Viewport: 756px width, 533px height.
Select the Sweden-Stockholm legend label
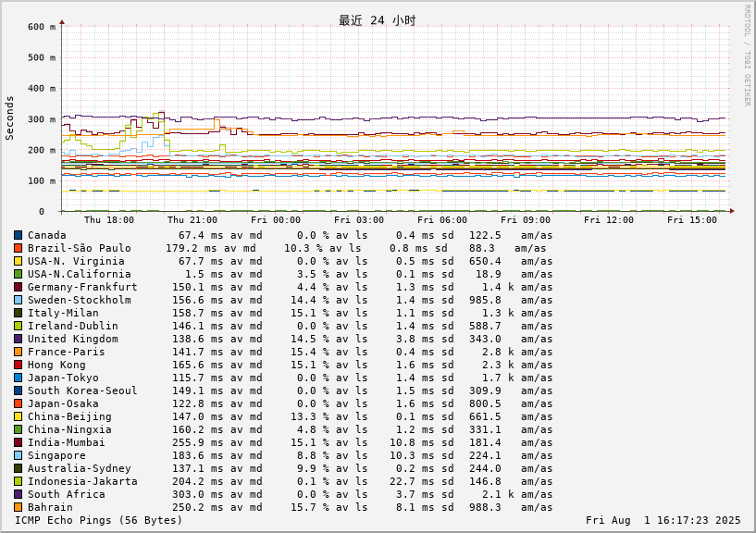point(79,300)
